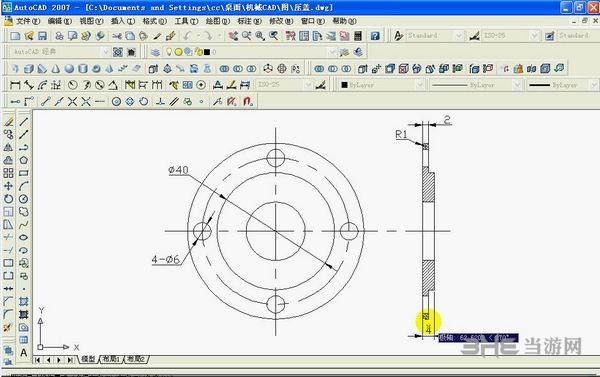The image size is (600, 377).
Task: Select the Erase tool in Modify toolbar
Action: click(8, 122)
